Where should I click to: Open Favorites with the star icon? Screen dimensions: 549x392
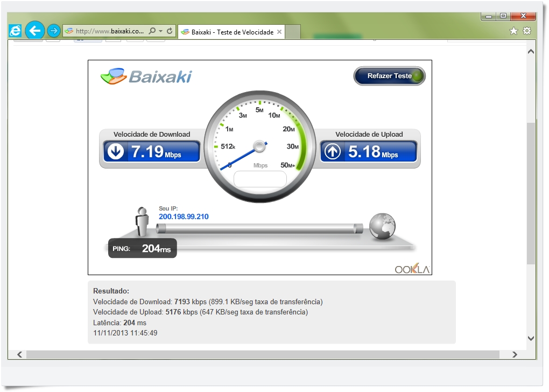513,31
